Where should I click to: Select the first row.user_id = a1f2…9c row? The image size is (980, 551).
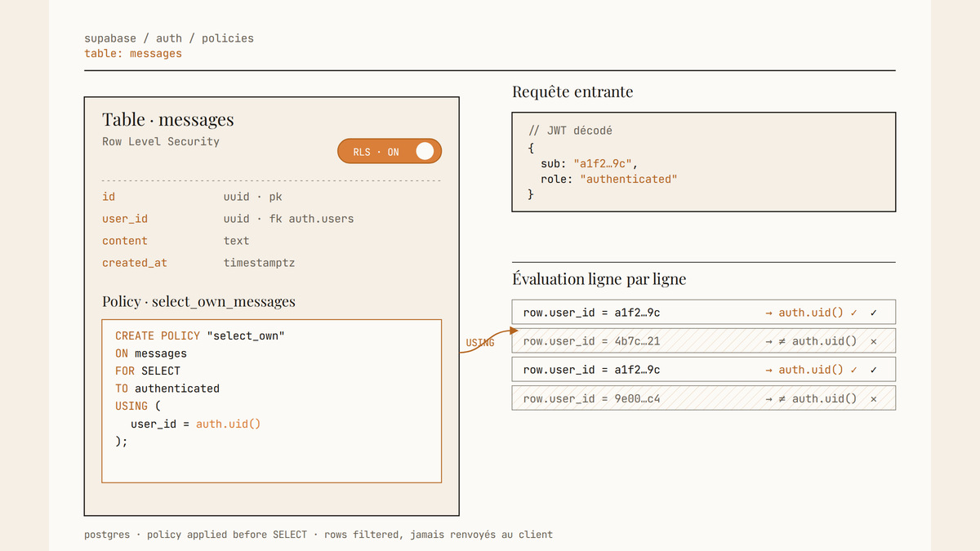pos(704,312)
